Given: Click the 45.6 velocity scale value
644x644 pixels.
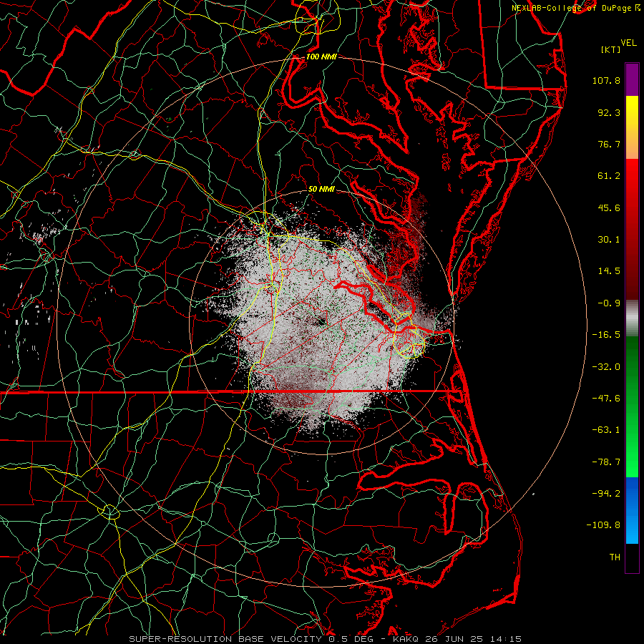Looking at the screenshot, I should click(609, 208).
